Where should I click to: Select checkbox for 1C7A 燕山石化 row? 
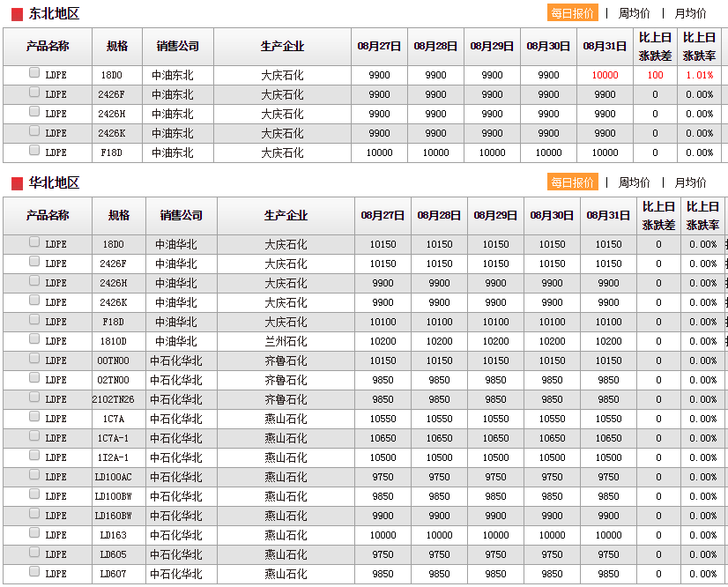(33, 417)
